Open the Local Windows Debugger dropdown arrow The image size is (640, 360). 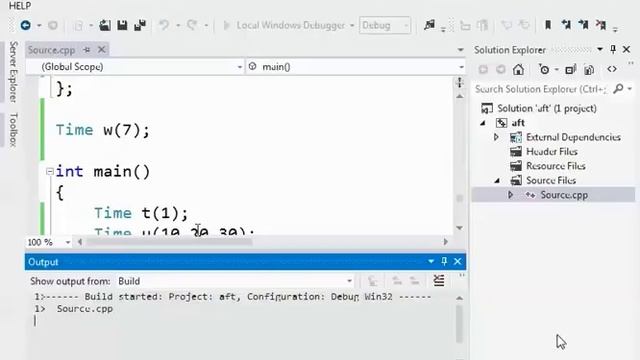(352, 25)
